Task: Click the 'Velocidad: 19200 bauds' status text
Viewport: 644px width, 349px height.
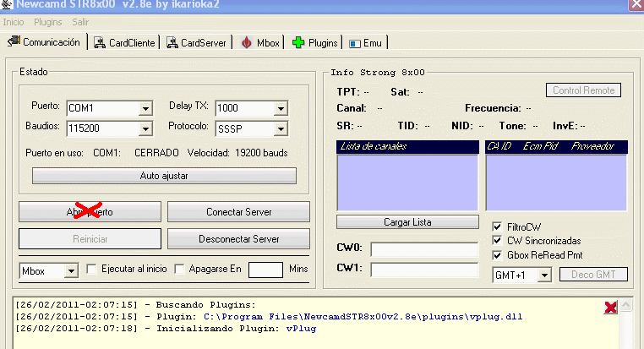Action: coord(237,153)
